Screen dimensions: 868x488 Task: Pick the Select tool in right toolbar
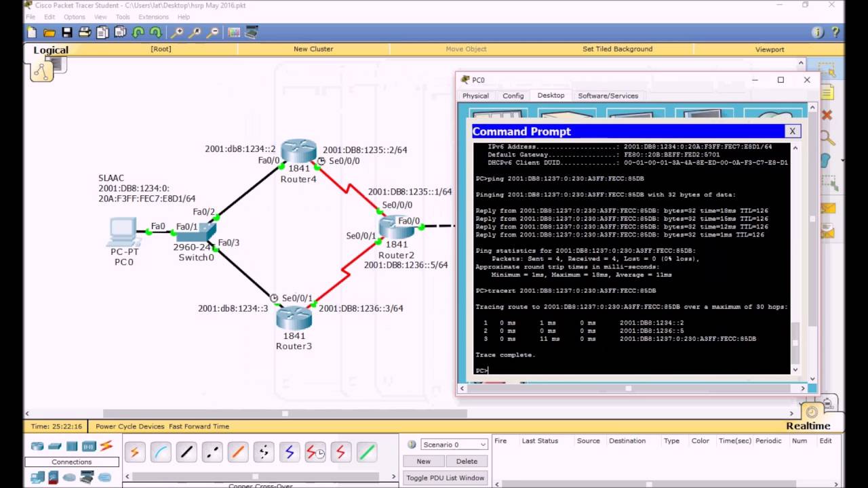pyautogui.click(x=827, y=69)
